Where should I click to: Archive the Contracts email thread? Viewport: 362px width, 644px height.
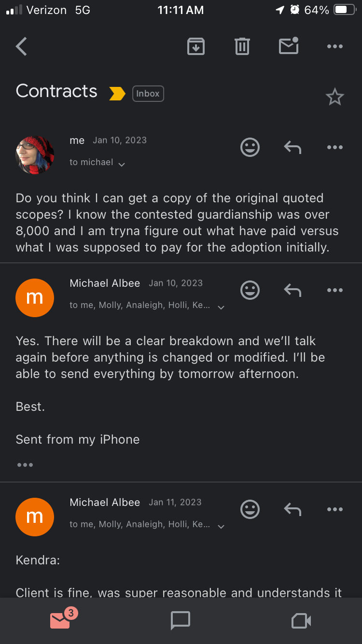[x=195, y=46]
